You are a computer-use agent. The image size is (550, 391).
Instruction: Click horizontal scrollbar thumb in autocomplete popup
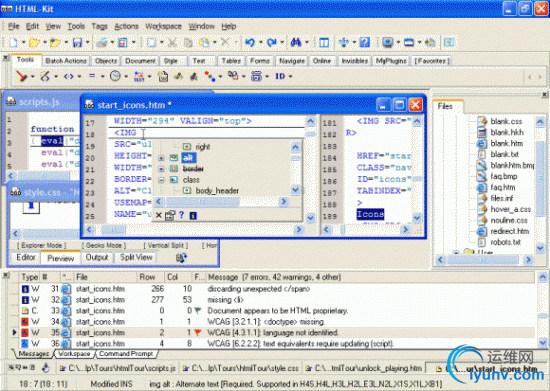tap(203, 202)
